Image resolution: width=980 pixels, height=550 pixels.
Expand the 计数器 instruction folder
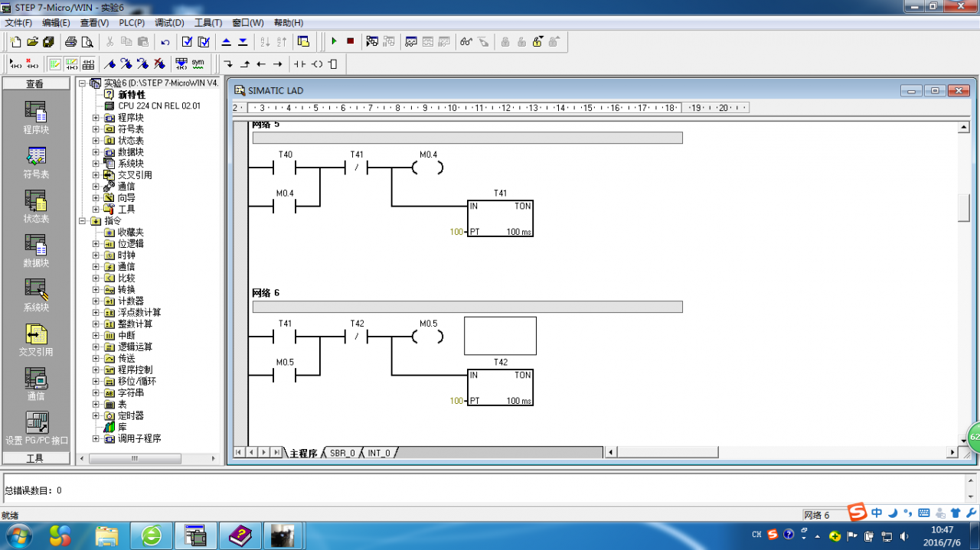[96, 301]
